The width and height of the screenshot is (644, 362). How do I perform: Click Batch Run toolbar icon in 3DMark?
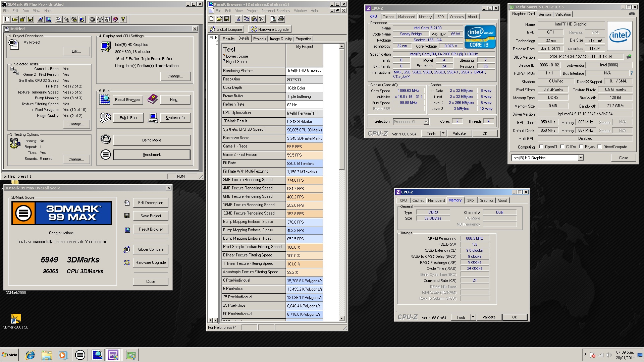click(108, 19)
